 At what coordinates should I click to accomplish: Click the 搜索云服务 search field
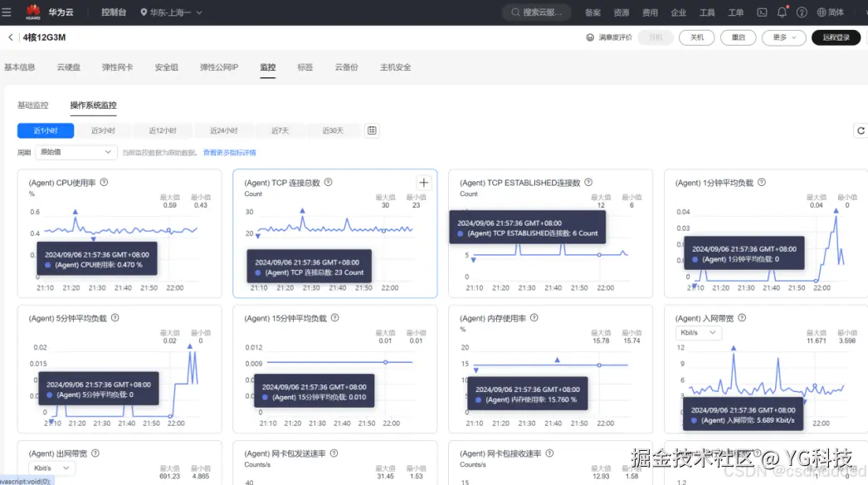pos(536,12)
